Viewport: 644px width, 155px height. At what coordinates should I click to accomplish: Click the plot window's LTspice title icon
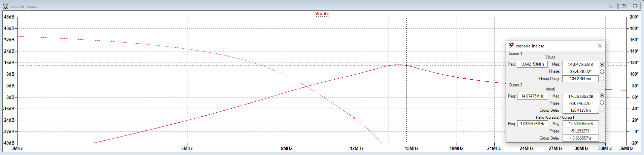5,6
